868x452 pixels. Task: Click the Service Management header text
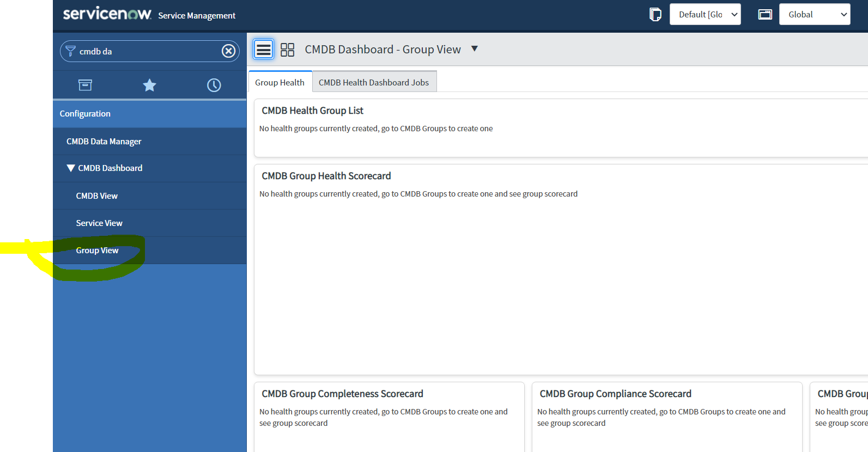click(197, 16)
